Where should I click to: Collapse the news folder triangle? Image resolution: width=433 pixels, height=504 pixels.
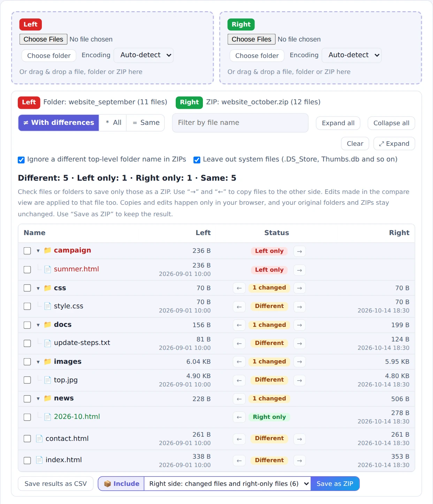point(38,399)
